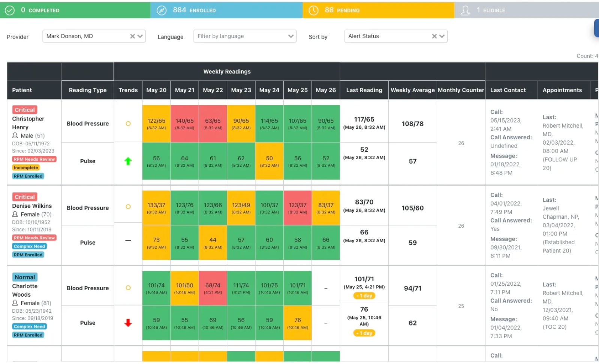Click the Critical badge for Christopher Henry
This screenshot has height=364, width=599.
pos(25,110)
